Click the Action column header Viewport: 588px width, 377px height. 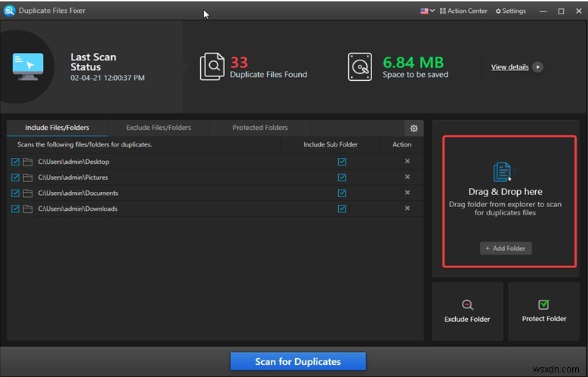[402, 144]
